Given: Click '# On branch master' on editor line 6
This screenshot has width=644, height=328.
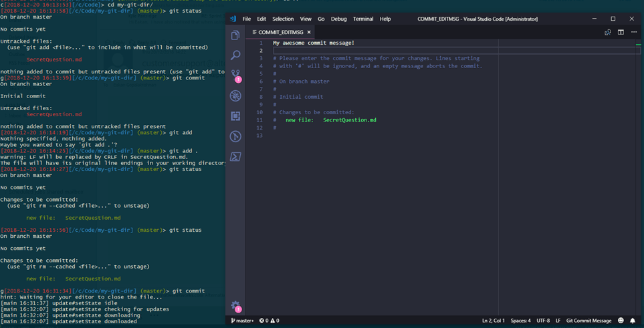Looking at the screenshot, I should pos(301,81).
